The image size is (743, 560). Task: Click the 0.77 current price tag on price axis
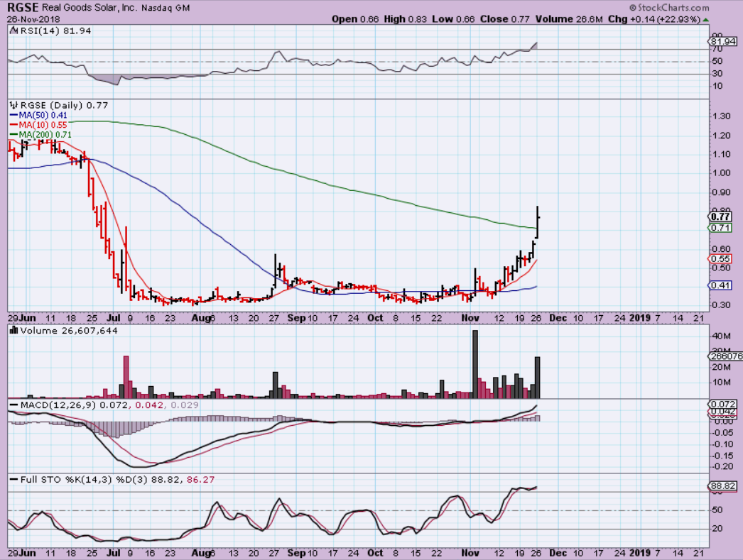tap(720, 216)
